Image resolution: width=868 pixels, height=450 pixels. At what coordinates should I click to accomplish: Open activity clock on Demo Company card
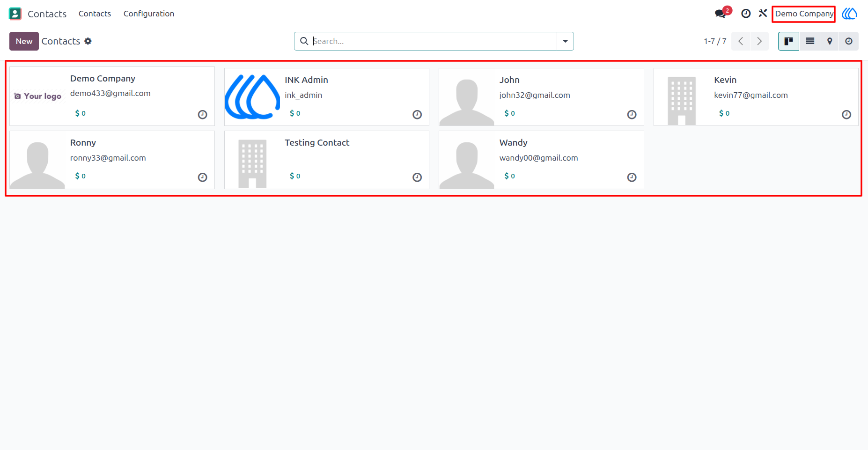click(x=202, y=115)
